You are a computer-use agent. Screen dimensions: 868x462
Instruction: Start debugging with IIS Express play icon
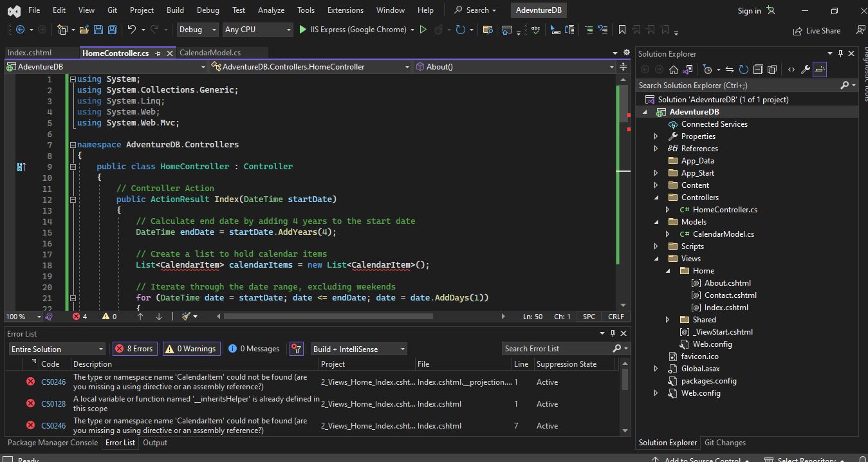click(x=303, y=30)
